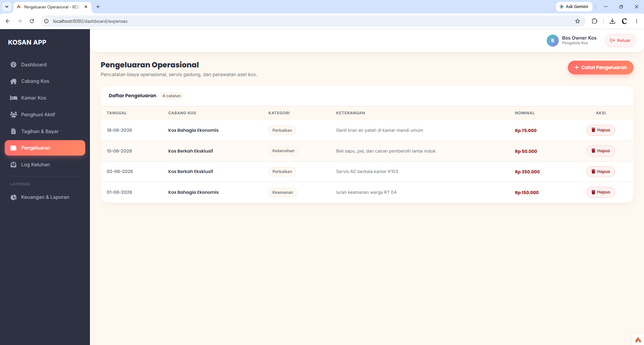Open the Penghuni Aktif menu item
The image size is (644, 345).
(x=45, y=115)
